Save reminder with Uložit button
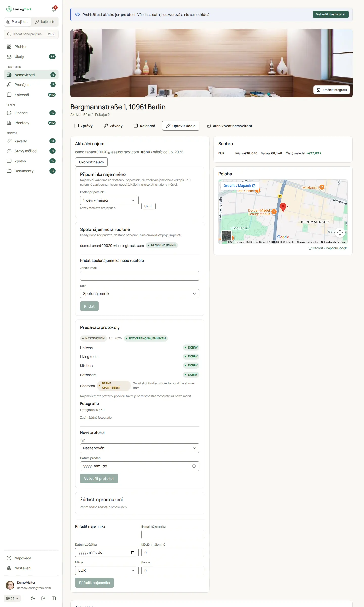The height and width of the screenshot is (607, 364). tap(148, 206)
